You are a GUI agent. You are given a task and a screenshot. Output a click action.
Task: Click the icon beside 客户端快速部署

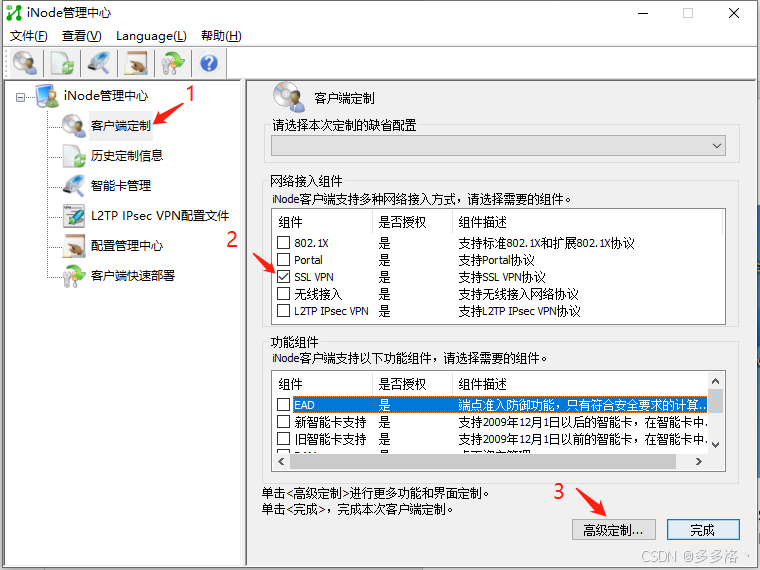(x=74, y=276)
